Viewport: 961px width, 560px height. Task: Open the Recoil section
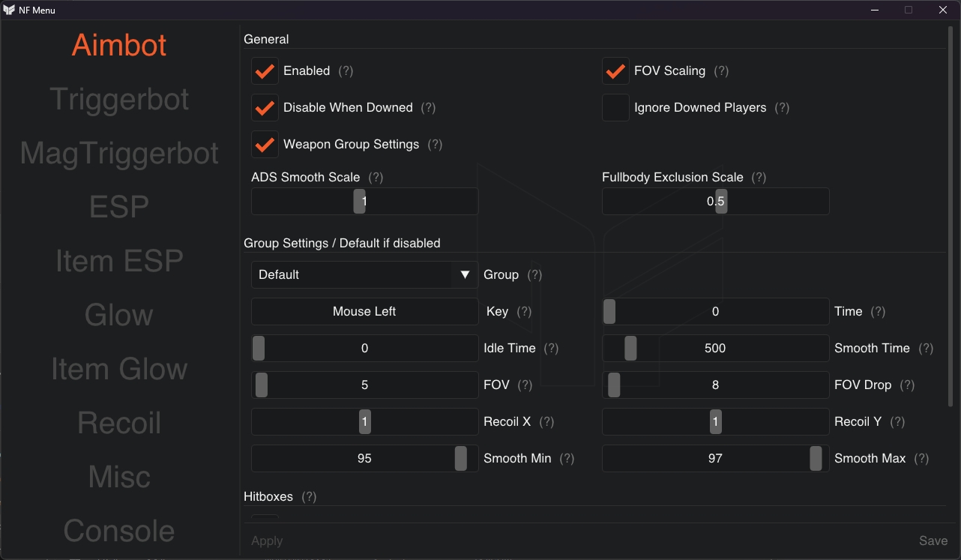pyautogui.click(x=119, y=422)
